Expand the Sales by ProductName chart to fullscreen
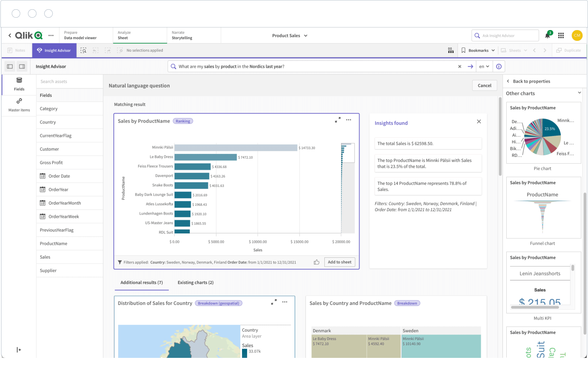Screen dimensions: 588x376 click(x=338, y=120)
